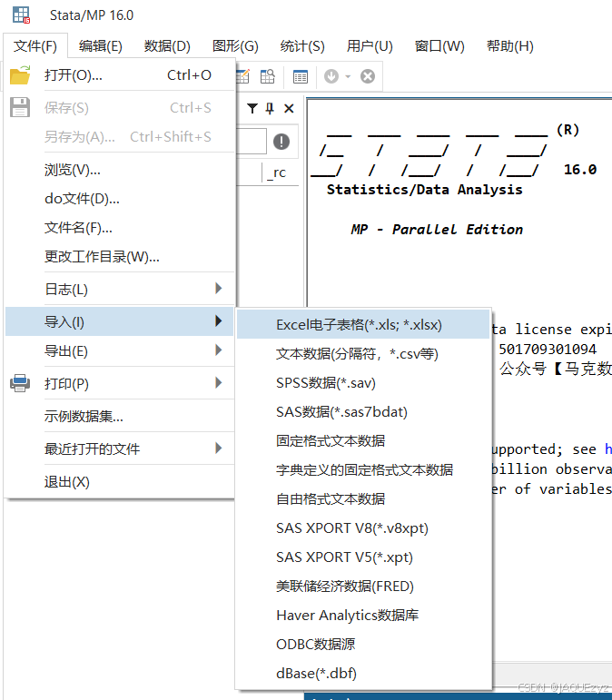Click 'Statistics/Data Analysis' text in Results window
This screenshot has height=700, width=612.
click(x=425, y=190)
